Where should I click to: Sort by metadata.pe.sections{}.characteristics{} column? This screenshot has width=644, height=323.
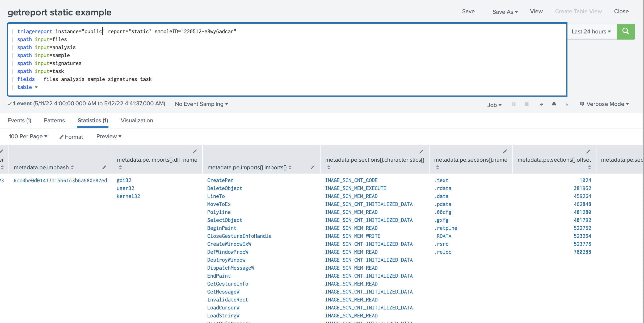329,167
